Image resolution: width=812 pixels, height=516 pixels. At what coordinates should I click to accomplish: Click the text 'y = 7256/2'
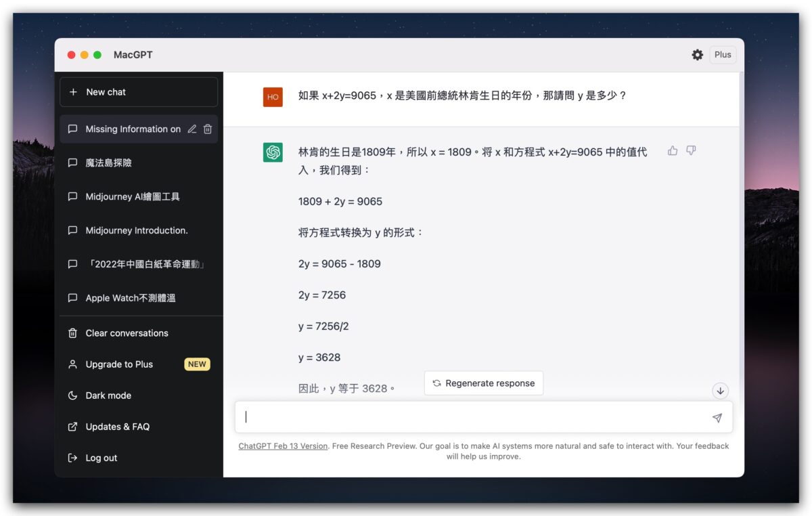323,326
